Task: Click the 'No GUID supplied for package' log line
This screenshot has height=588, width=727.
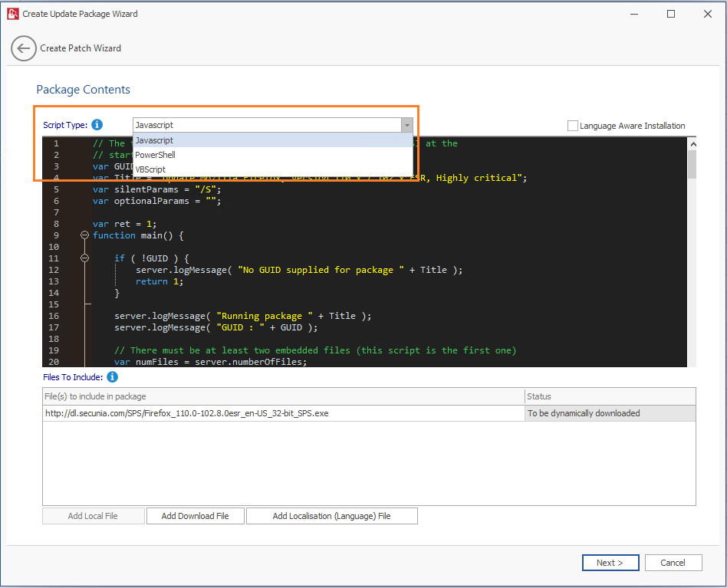Action: pyautogui.click(x=299, y=270)
